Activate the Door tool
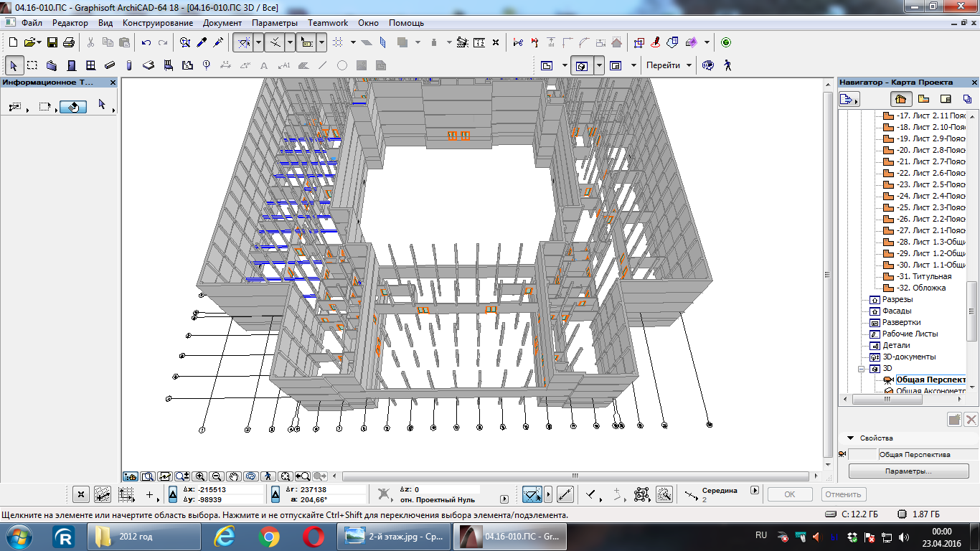Viewport: 980px width, 551px height. (x=71, y=65)
